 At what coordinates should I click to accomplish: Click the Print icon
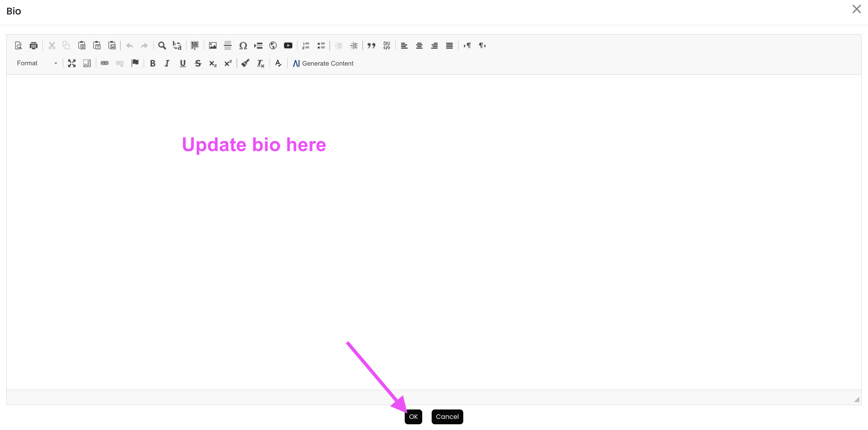33,45
